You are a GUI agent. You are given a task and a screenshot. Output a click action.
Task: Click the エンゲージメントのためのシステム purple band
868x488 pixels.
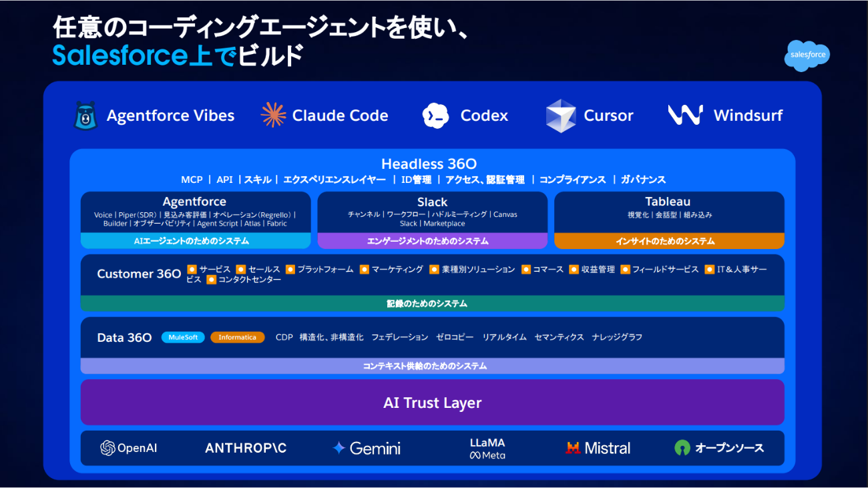pos(432,241)
